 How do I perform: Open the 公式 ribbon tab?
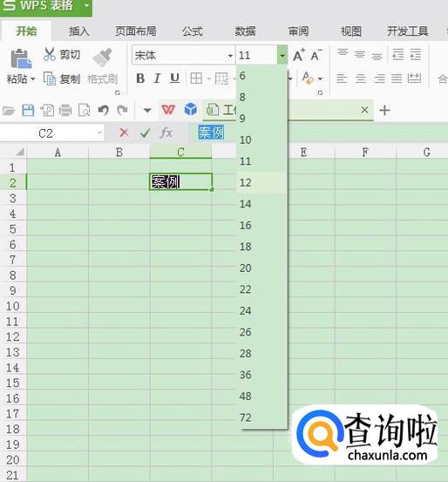point(192,31)
